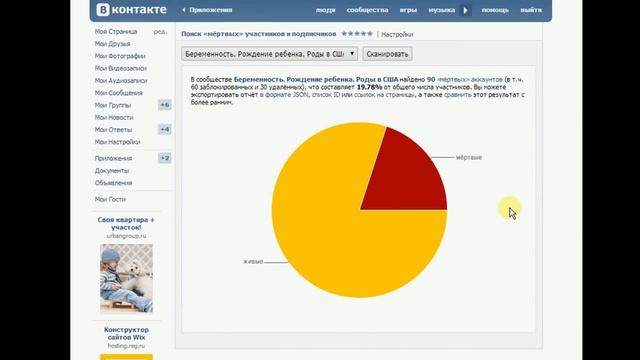
Task: Click выйти to log out
Action: (531, 10)
